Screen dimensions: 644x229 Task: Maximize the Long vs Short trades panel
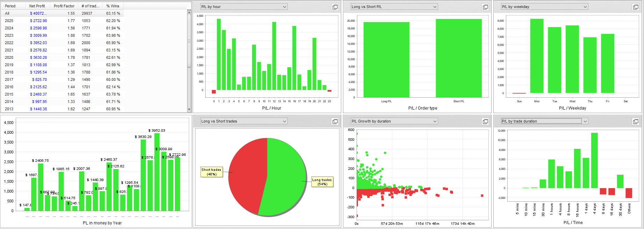click(335, 122)
